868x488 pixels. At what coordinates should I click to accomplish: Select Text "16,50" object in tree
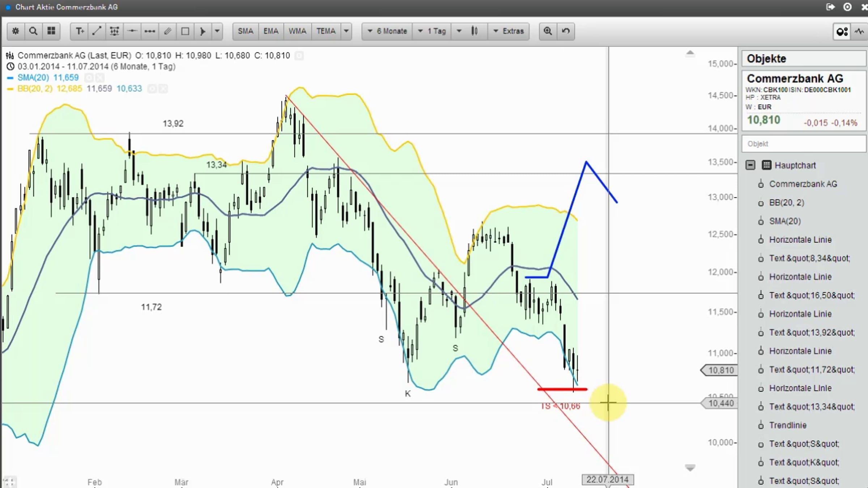click(x=812, y=295)
